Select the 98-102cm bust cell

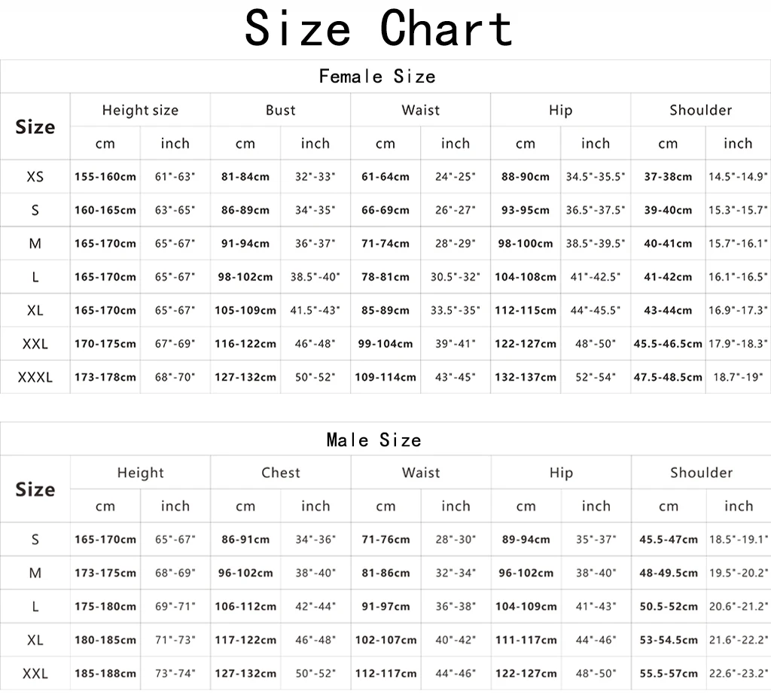coord(245,277)
